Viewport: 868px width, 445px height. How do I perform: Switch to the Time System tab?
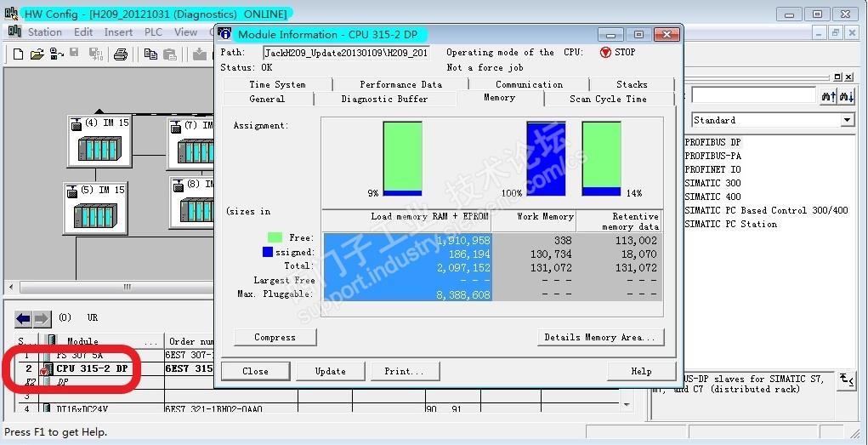point(277,84)
